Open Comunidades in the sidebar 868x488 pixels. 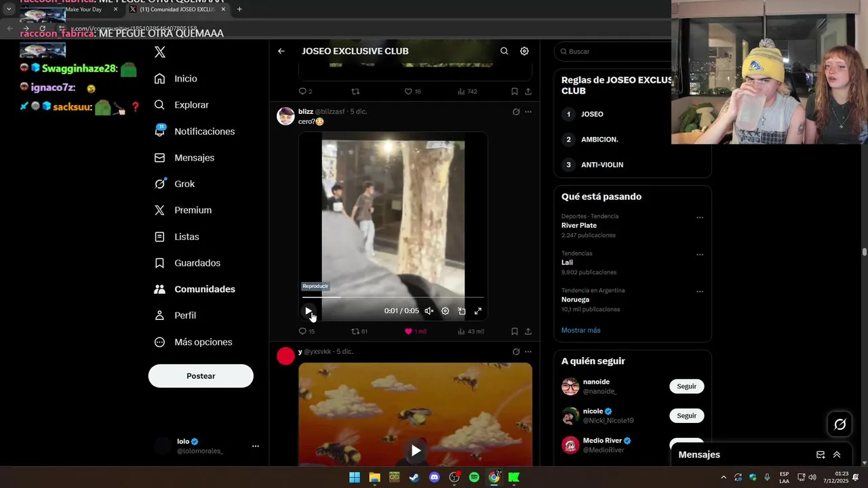[195, 289]
